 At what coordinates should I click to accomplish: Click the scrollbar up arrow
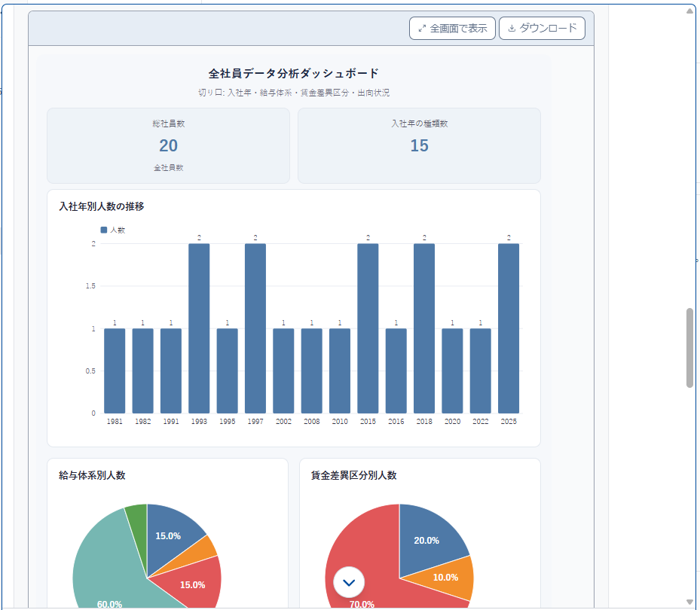(x=689, y=11)
